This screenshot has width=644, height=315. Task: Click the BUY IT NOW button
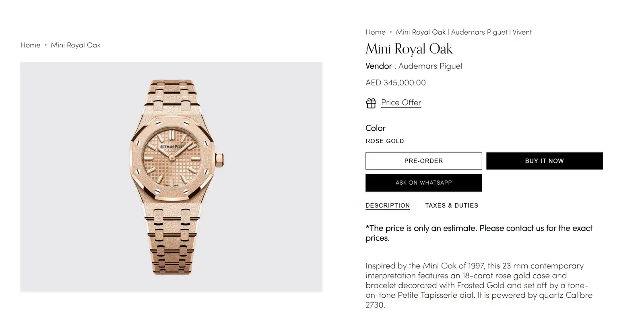click(x=544, y=161)
